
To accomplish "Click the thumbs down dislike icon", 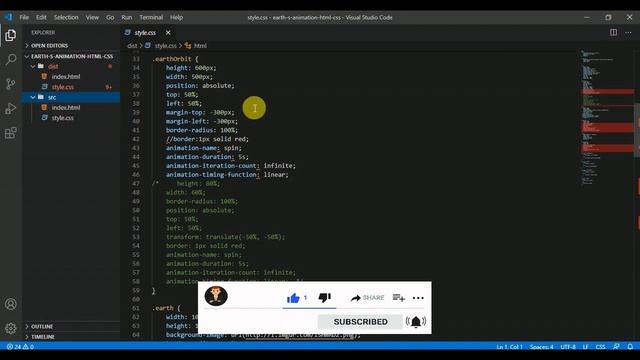I will pyautogui.click(x=324, y=298).
